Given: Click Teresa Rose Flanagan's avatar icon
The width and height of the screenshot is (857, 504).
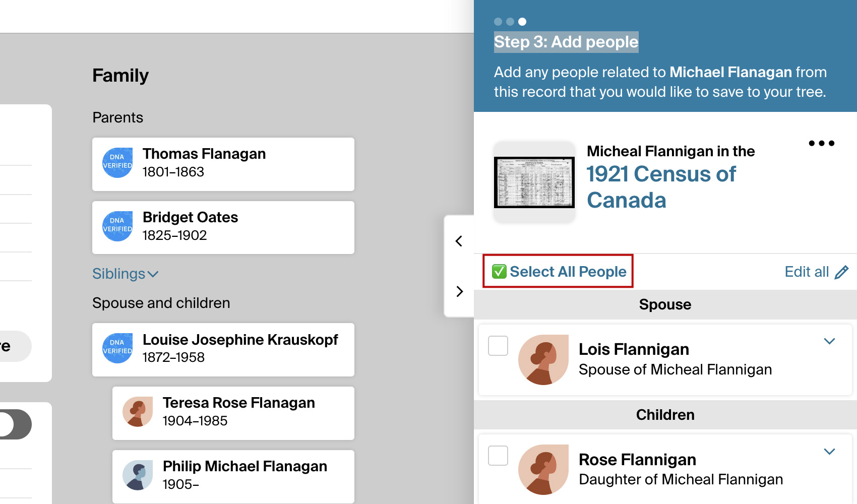Looking at the screenshot, I should 138,411.
